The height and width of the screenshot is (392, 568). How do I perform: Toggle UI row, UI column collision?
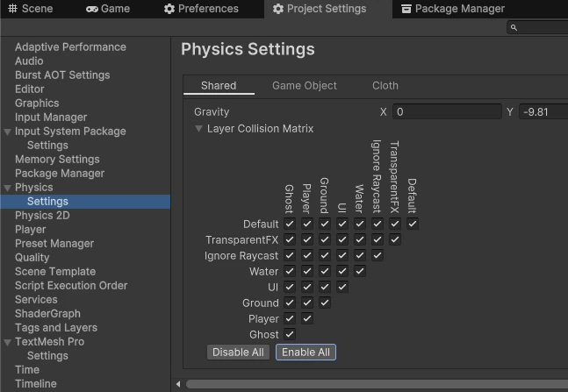(x=342, y=287)
